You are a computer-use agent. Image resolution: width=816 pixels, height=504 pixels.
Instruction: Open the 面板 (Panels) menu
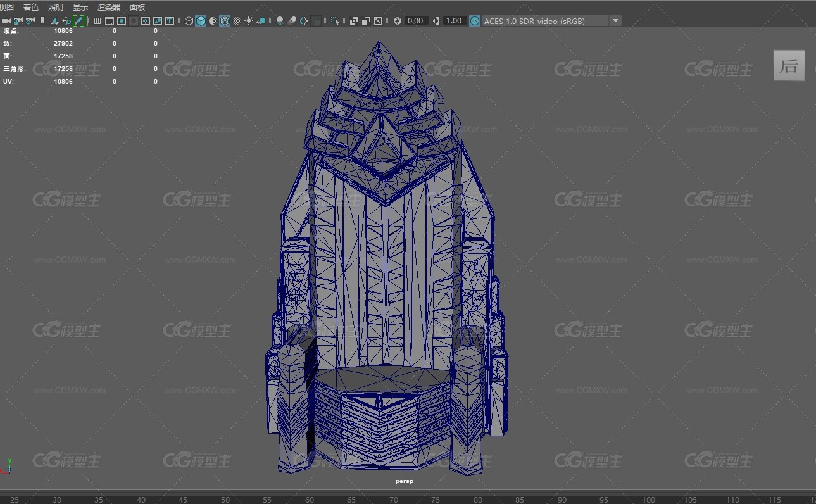pos(137,7)
